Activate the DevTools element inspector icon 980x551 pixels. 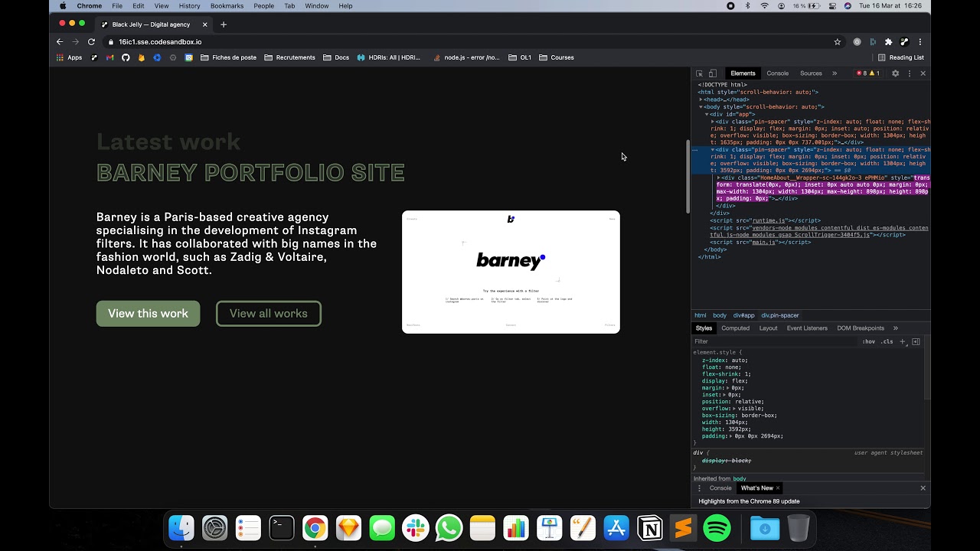pos(699,73)
